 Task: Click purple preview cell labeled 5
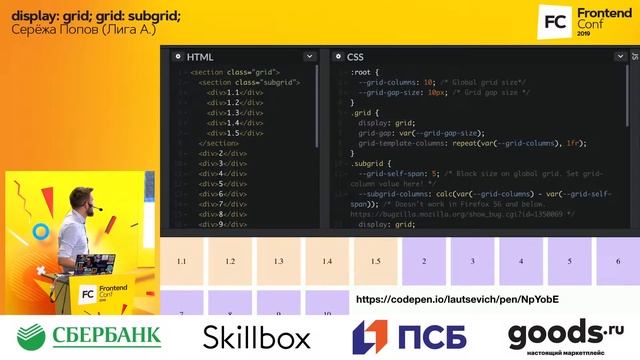click(570, 261)
